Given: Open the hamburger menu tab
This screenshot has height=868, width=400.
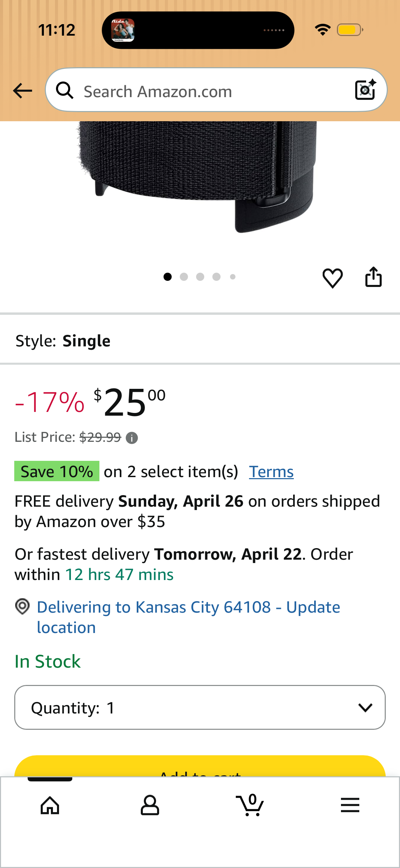Looking at the screenshot, I should (350, 805).
